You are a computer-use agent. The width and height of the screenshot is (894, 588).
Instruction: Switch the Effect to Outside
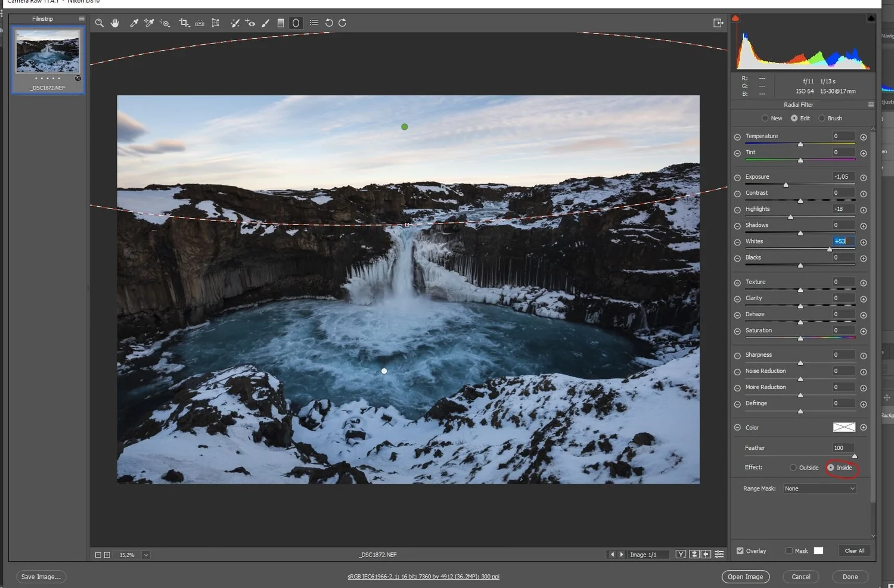click(x=793, y=468)
